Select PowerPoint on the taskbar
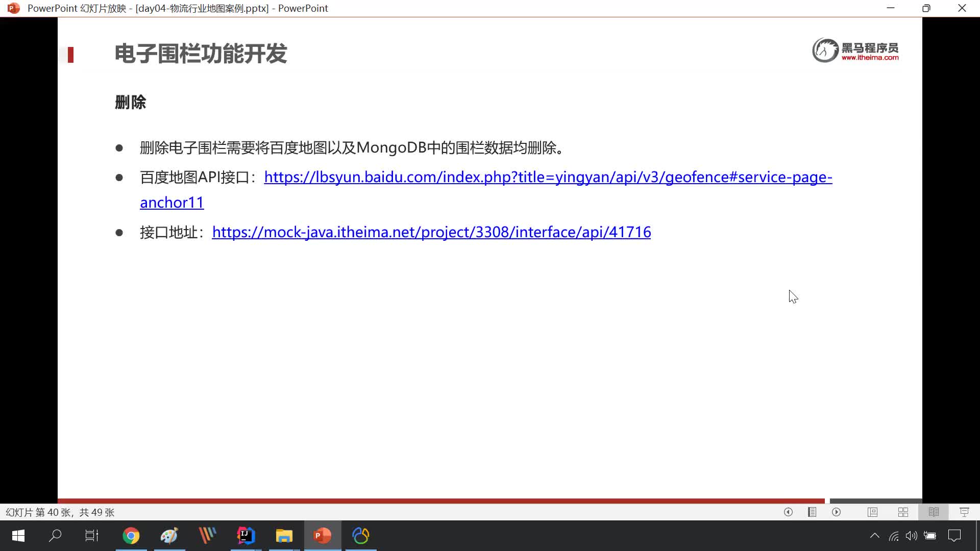 [323, 536]
